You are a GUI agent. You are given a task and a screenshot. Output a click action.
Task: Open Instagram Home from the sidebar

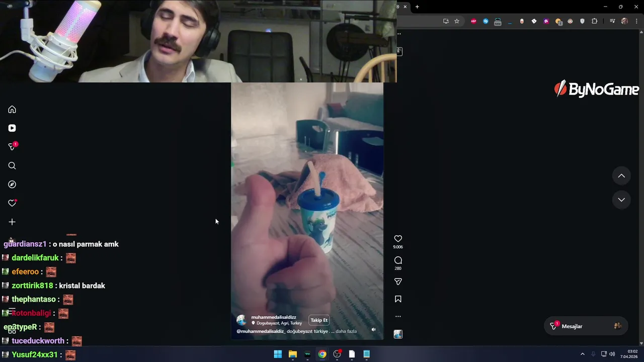[12, 110]
